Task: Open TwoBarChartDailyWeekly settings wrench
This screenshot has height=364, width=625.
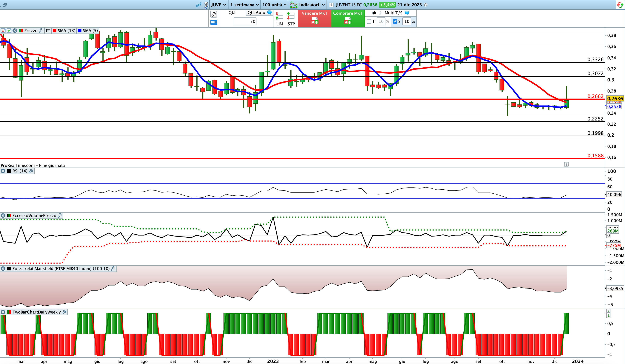Action: 64,312
